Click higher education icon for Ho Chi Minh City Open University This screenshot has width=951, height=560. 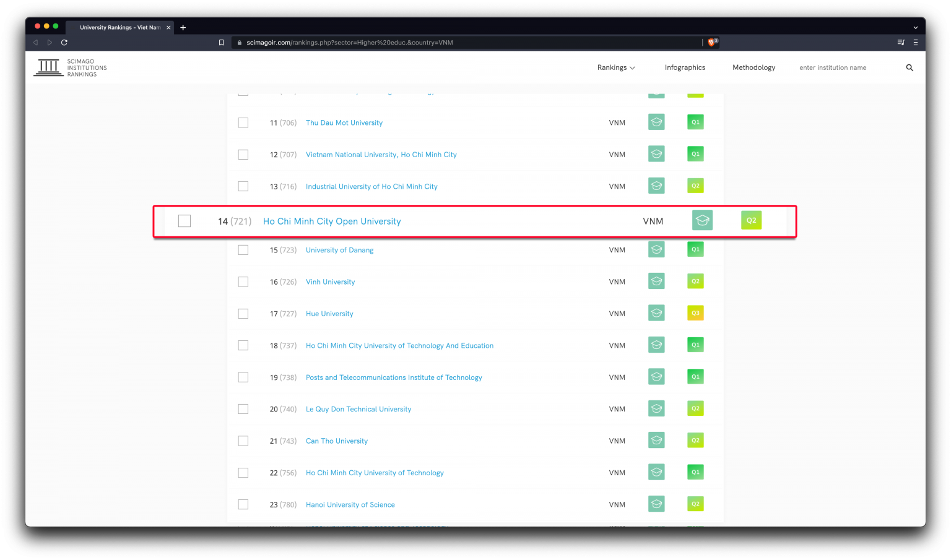click(x=702, y=220)
